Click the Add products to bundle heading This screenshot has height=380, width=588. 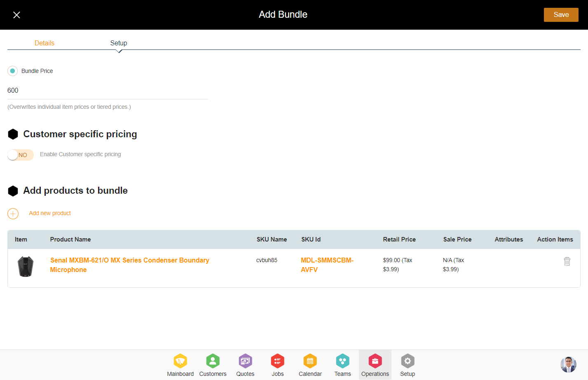[x=75, y=191]
